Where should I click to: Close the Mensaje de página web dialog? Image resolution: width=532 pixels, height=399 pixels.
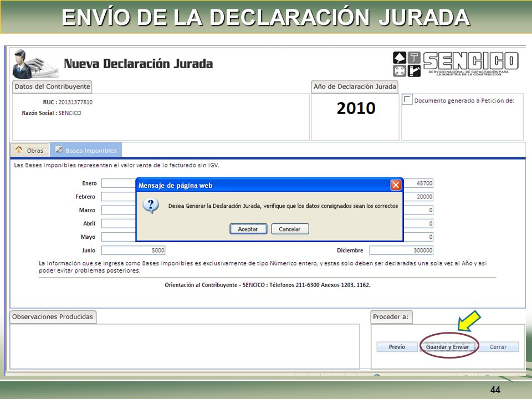point(396,185)
